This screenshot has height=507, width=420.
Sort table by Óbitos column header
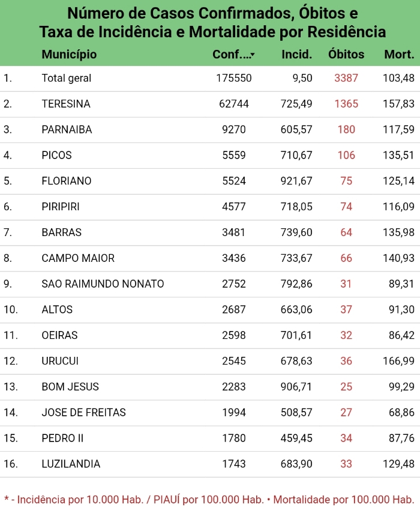click(346, 54)
